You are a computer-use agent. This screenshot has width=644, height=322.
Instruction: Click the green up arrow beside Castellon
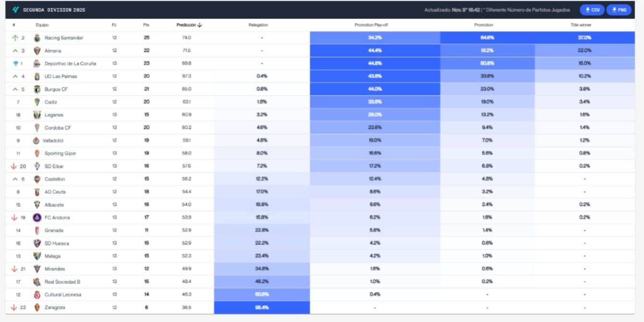[x=15, y=179]
